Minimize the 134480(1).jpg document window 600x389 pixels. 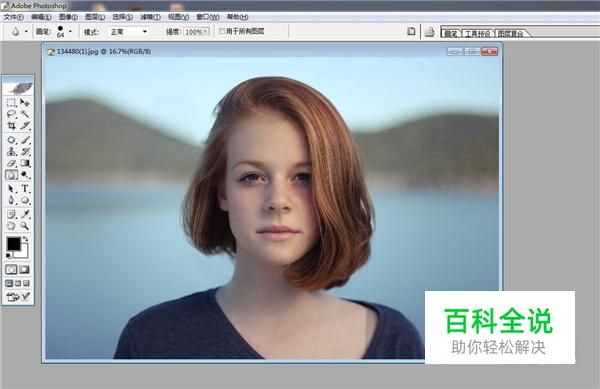[x=455, y=51]
